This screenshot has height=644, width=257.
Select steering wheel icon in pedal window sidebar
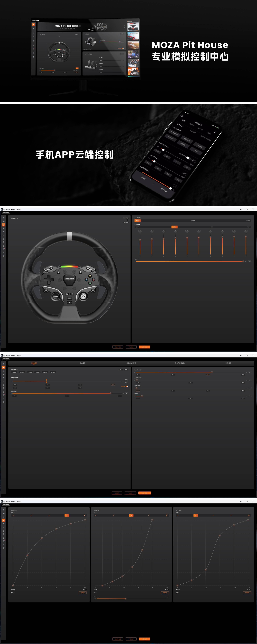point(3,517)
